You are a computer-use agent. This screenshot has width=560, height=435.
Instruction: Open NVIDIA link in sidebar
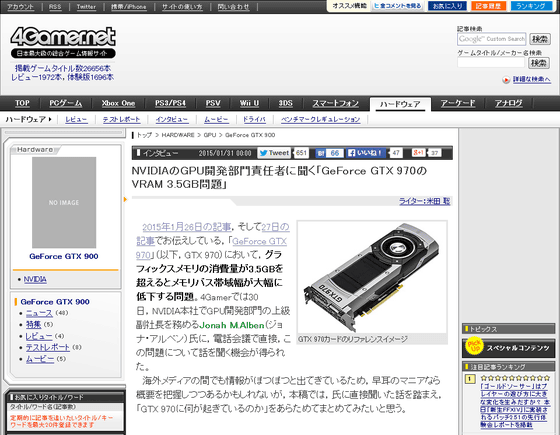click(35, 279)
